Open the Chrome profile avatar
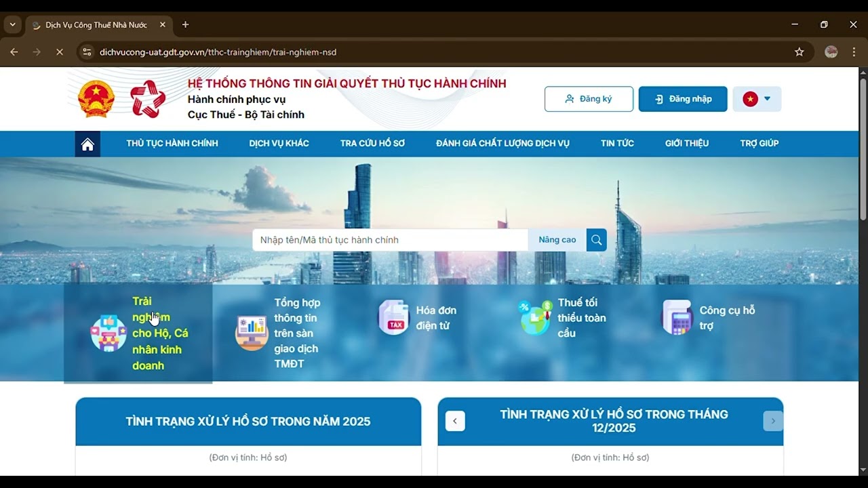 coord(831,52)
